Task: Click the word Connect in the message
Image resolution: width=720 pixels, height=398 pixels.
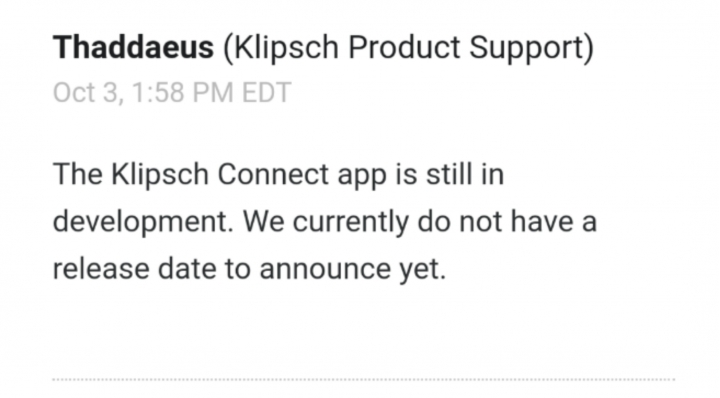Action: [x=273, y=174]
